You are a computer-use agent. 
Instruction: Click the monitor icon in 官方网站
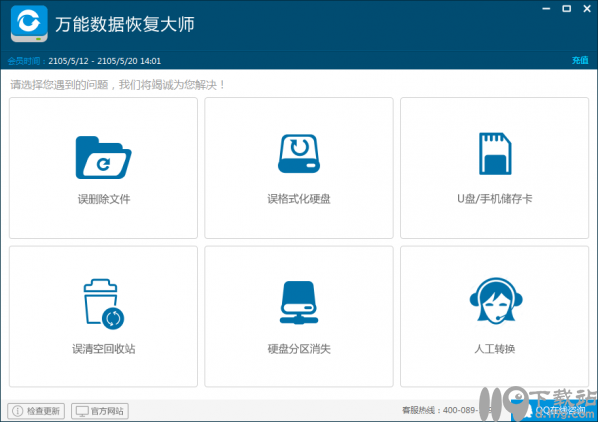[x=82, y=411]
